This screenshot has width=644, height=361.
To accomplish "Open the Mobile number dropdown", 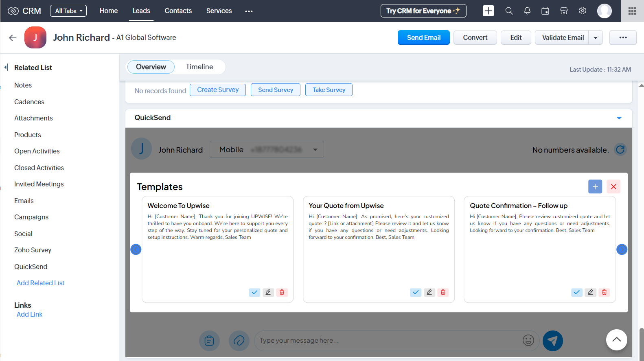I will (267, 149).
